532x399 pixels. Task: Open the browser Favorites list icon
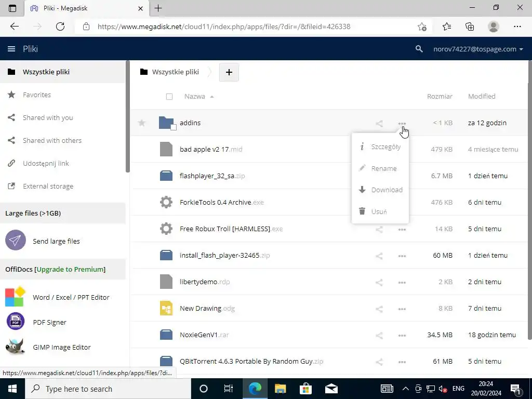(446, 26)
